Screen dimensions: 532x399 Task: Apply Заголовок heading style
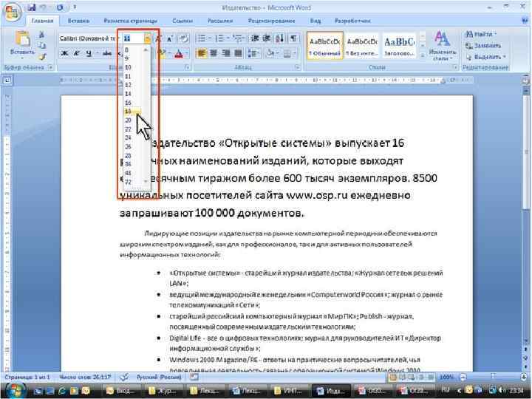(x=399, y=46)
